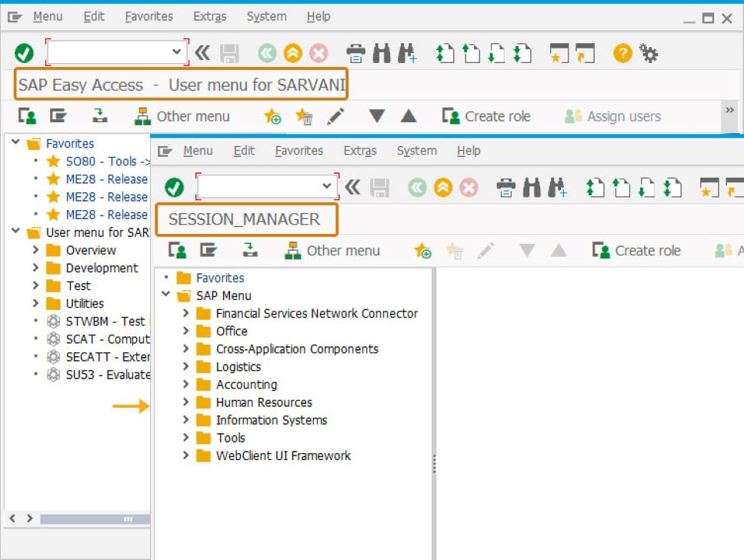744x560 pixels.
Task: Click the green Back icon in SESSION_MANAGER window
Action: pos(417,188)
